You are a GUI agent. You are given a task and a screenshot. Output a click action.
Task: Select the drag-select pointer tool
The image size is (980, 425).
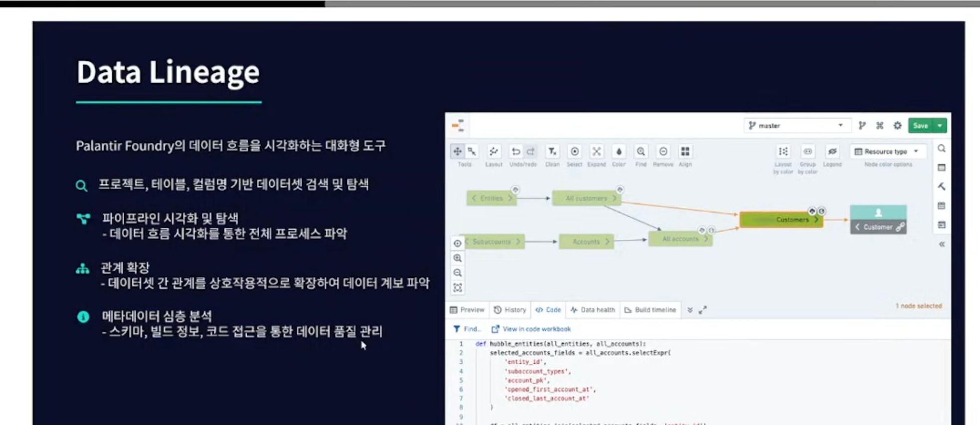click(472, 151)
